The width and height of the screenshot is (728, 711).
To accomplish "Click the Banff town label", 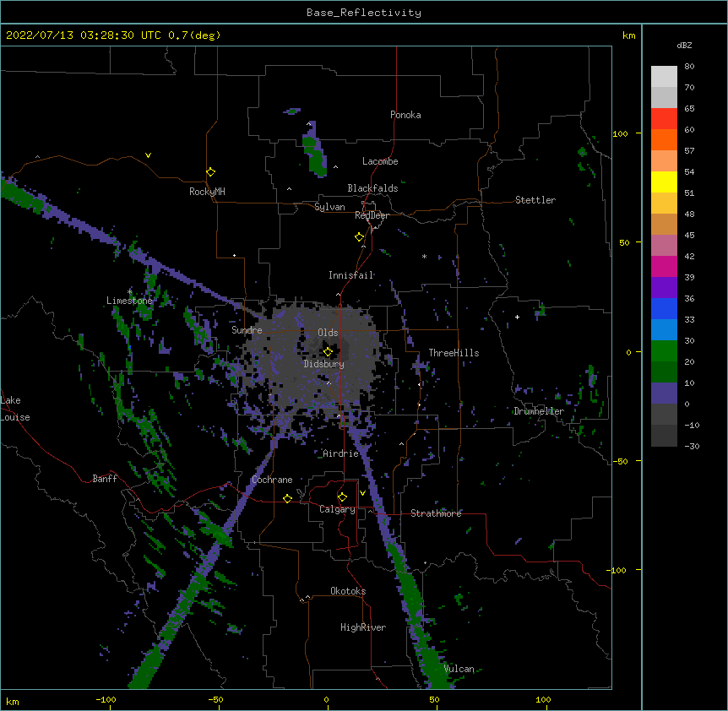I will point(105,479).
